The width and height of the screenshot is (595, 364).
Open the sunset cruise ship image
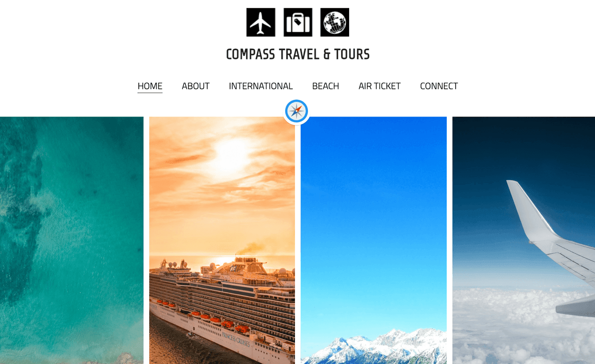(x=222, y=240)
